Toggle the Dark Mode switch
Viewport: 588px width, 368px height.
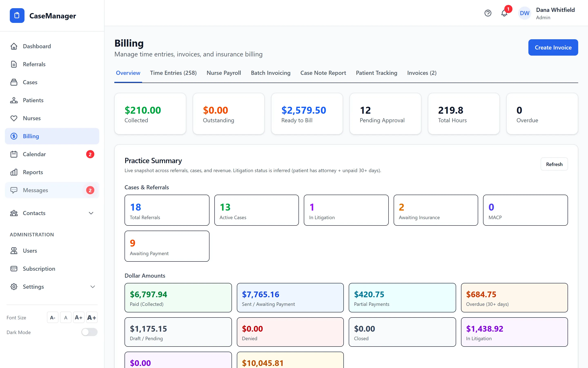89,332
